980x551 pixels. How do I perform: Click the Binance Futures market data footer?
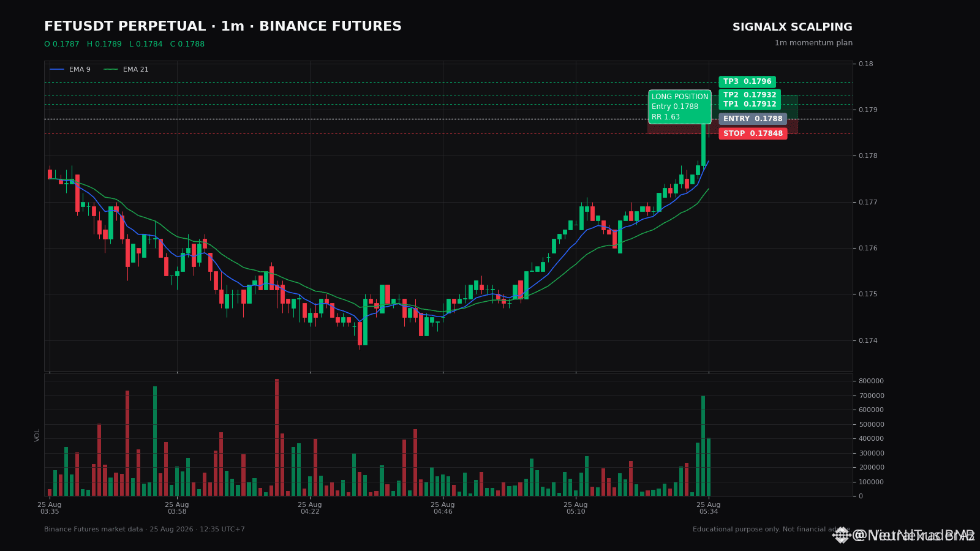(145, 530)
